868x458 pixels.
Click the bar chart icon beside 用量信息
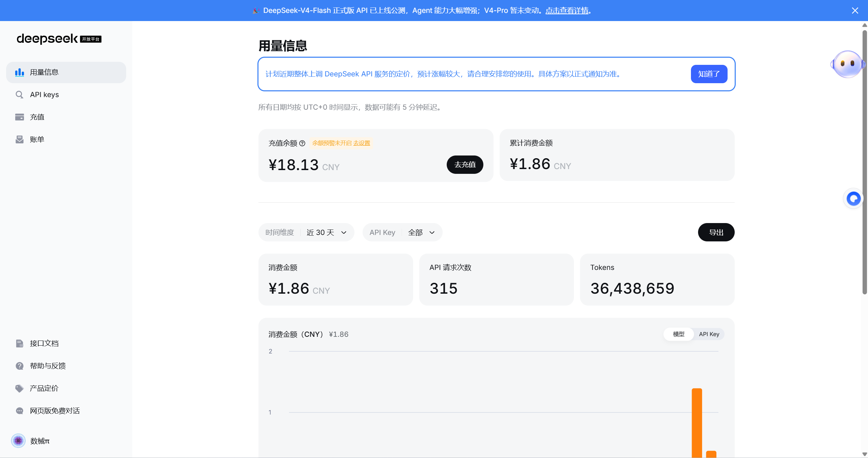pyautogui.click(x=20, y=72)
